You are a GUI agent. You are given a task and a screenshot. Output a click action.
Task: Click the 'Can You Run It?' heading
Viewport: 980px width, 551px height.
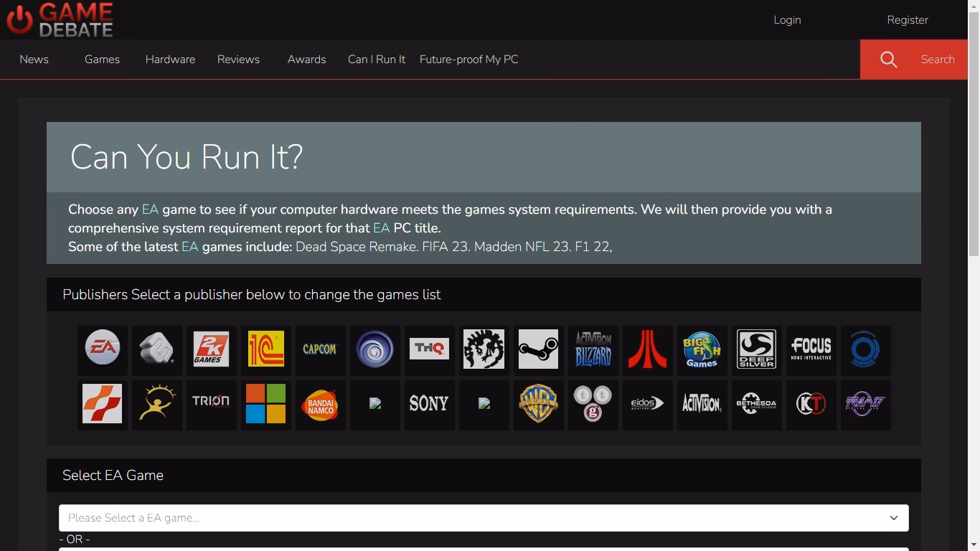point(187,156)
